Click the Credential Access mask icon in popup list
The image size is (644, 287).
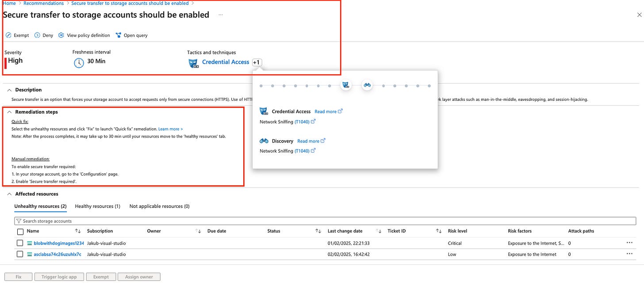264,111
